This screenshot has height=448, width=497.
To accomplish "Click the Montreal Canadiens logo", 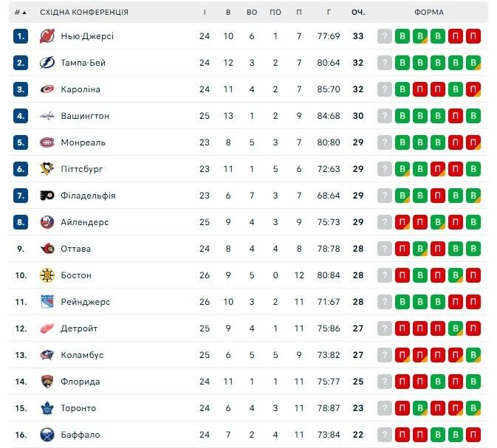I will (47, 142).
